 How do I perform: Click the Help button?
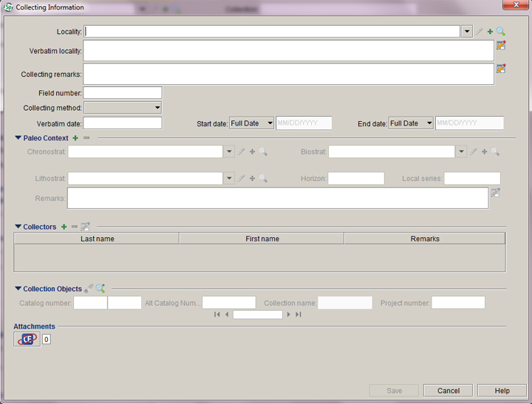[502, 391]
